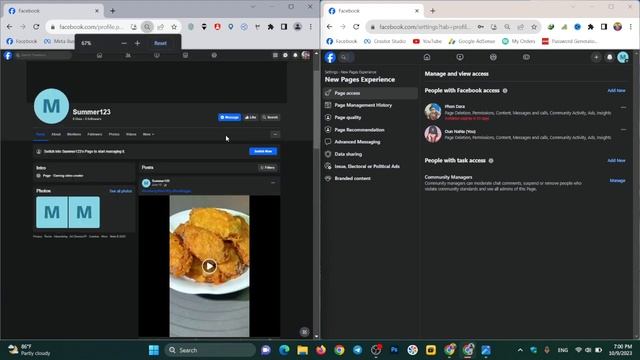This screenshot has width=640, height=360.
Task: Click the plus create icon in right Facebook navbar
Action: pos(596,58)
